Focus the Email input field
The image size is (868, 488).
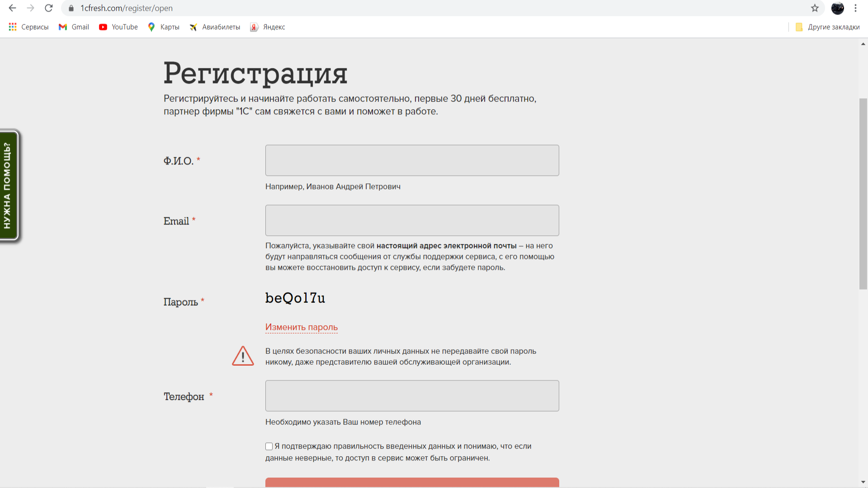tap(412, 221)
